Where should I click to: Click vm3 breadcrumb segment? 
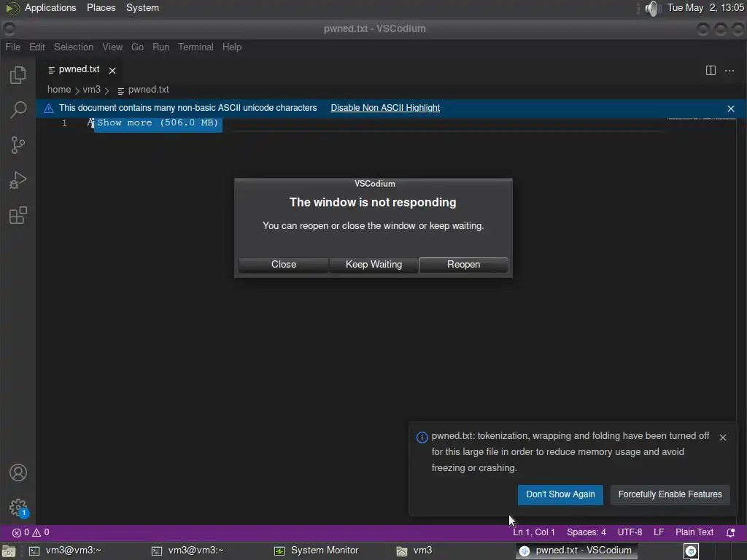91,90
